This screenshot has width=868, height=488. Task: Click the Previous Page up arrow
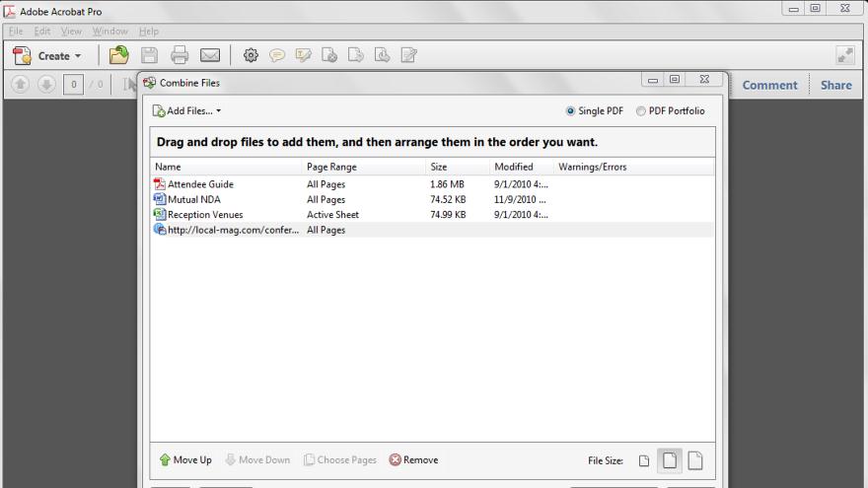point(21,85)
